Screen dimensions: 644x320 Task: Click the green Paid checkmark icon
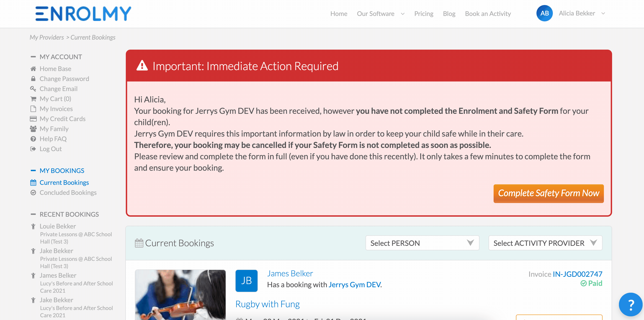(583, 283)
